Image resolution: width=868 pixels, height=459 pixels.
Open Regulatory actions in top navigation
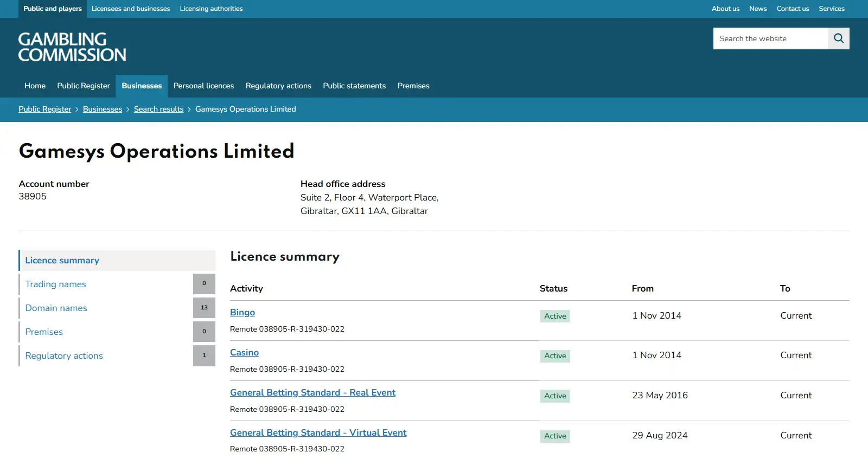tap(278, 86)
